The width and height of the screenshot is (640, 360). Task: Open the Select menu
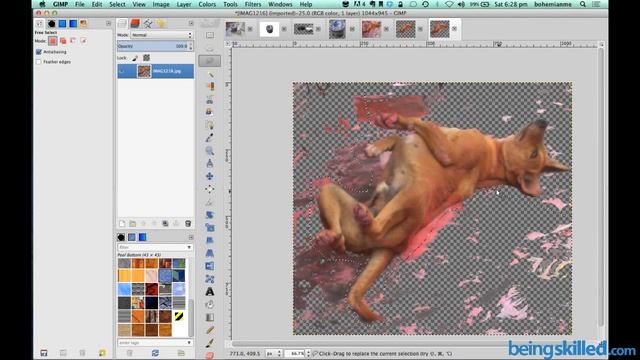[117, 4]
